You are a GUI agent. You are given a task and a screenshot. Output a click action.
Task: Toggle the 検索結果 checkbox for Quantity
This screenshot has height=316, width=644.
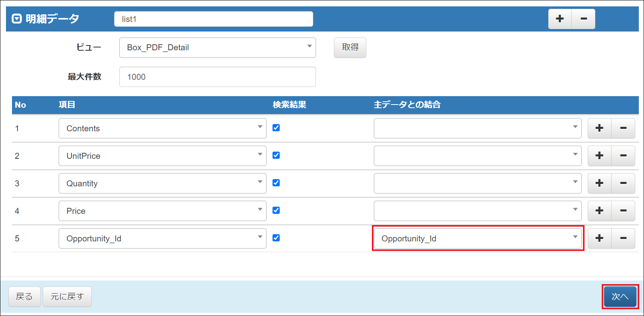[276, 183]
